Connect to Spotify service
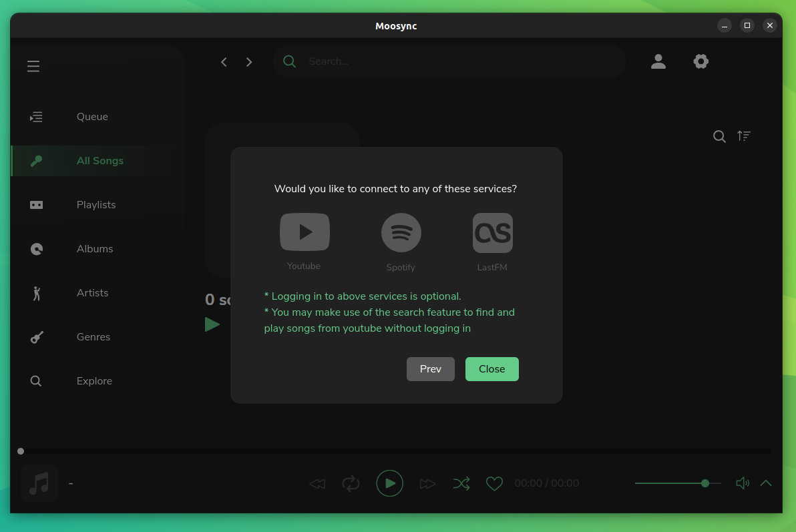The width and height of the screenshot is (796, 532). [401, 232]
